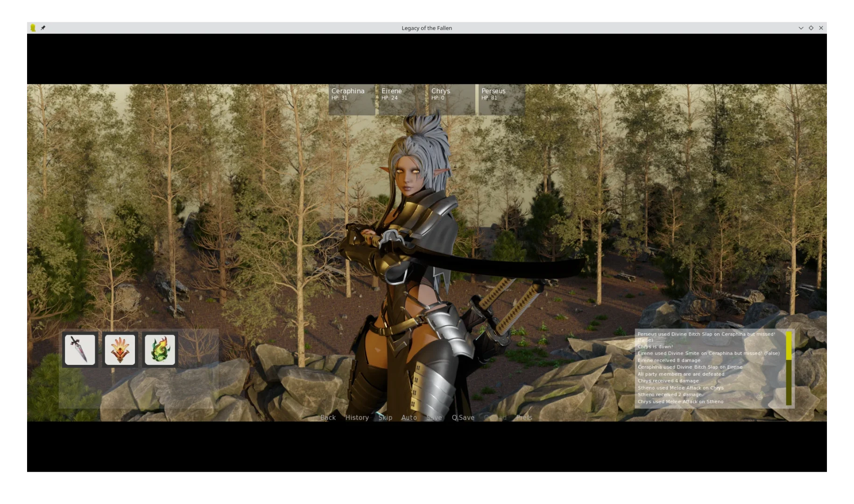Screen dimensions: 854x504
Task: Select Ceraphina's party status panel
Action: 352,99
